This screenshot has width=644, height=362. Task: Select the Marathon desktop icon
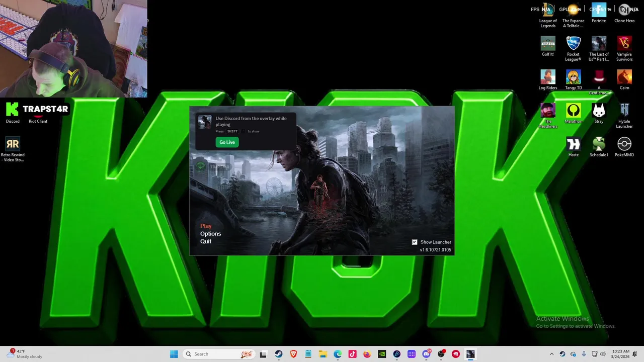573,114
